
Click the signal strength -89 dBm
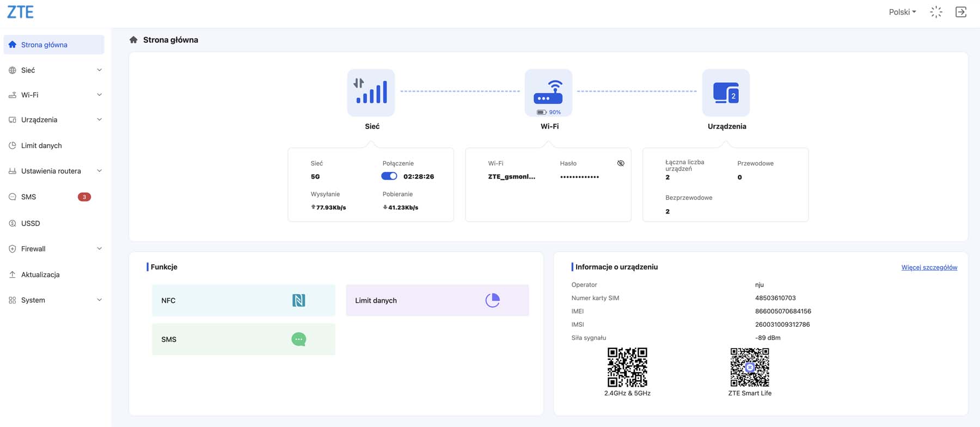[x=768, y=338]
